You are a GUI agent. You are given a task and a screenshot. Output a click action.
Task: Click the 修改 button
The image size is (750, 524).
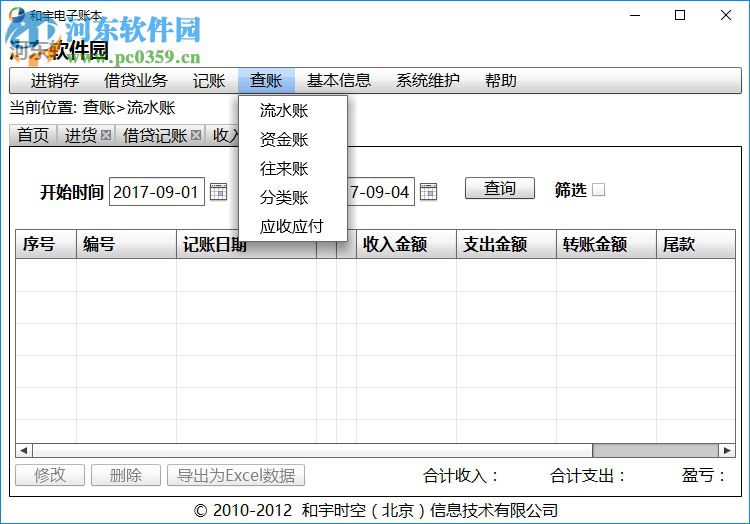click(x=50, y=475)
